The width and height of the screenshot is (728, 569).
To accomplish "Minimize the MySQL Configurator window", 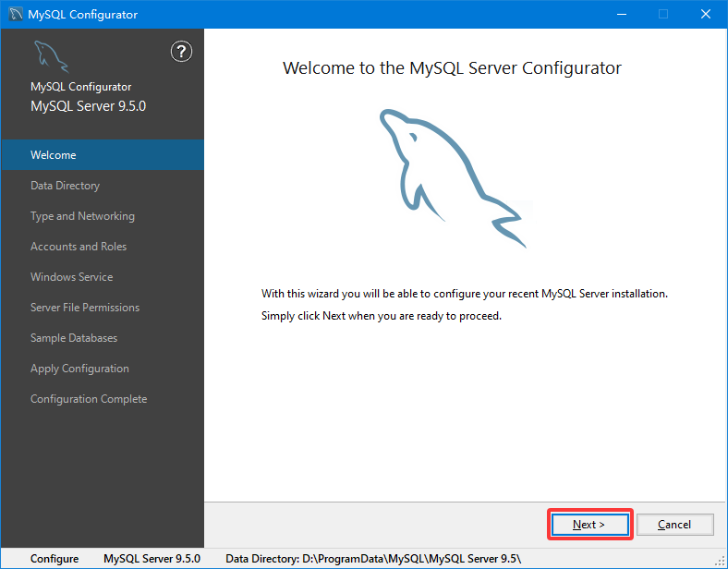I will tap(622, 15).
